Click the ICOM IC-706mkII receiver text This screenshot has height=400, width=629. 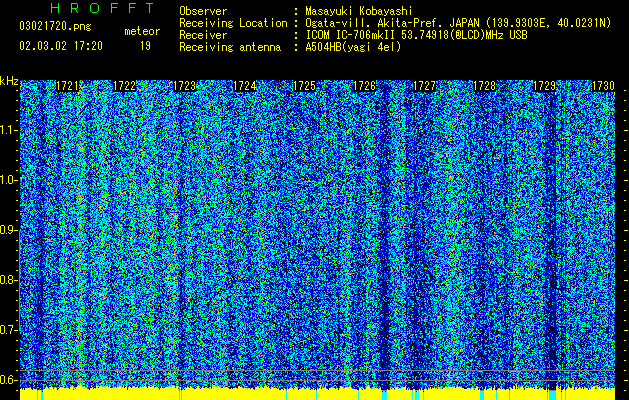click(x=416, y=35)
